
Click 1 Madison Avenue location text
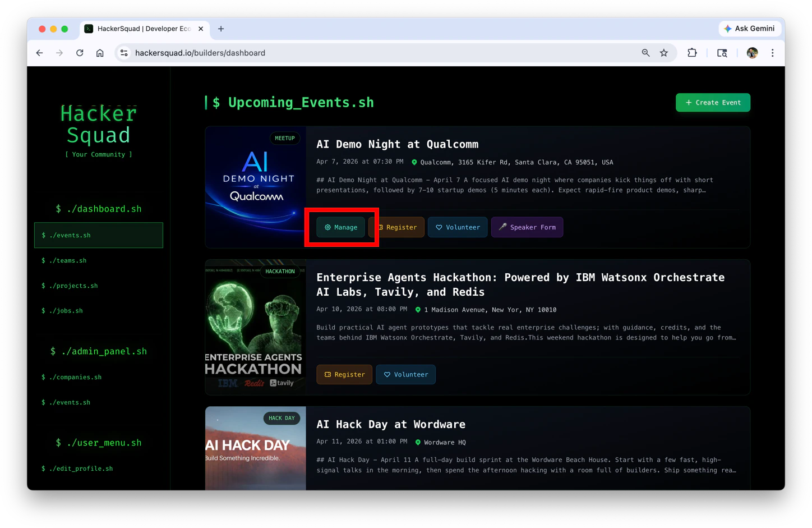point(490,310)
